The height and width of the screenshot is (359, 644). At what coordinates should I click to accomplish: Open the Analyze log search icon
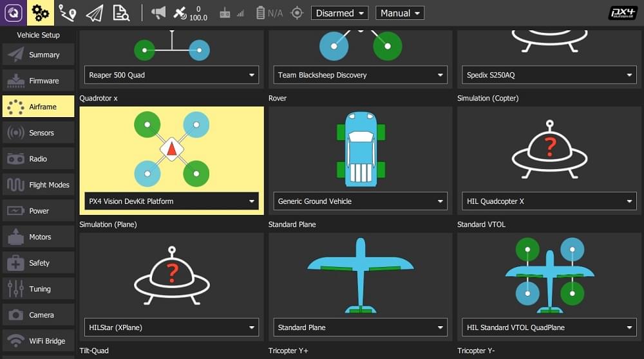[x=121, y=13]
